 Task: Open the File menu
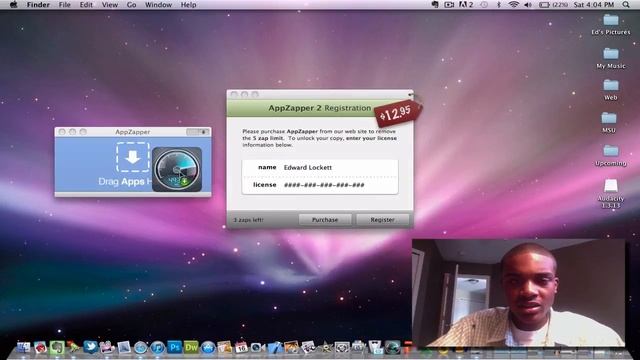[x=64, y=5]
